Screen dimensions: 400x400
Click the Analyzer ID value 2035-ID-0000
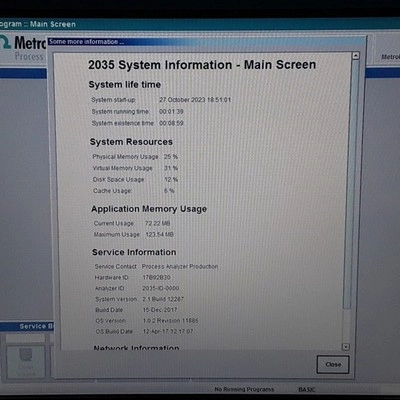[161, 288]
